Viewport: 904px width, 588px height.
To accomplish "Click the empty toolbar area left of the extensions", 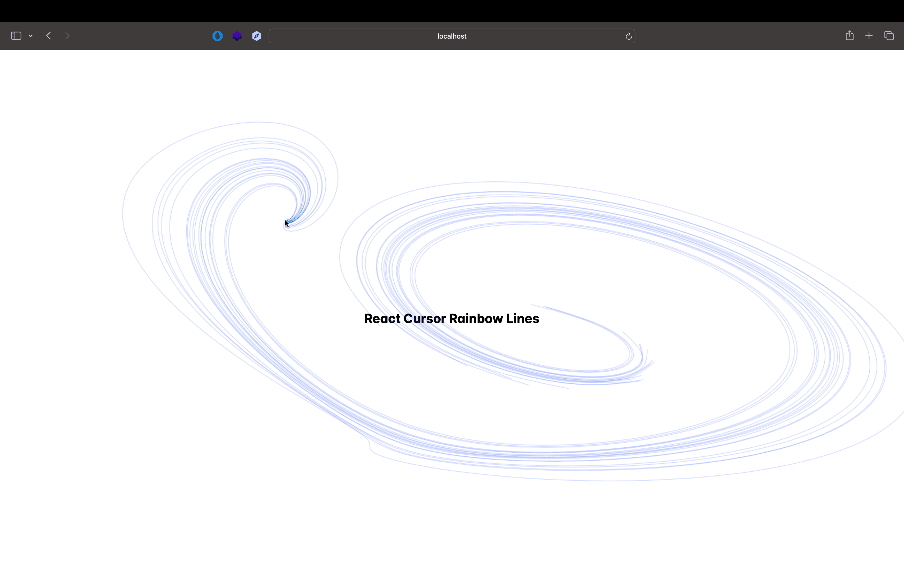I will (141, 36).
